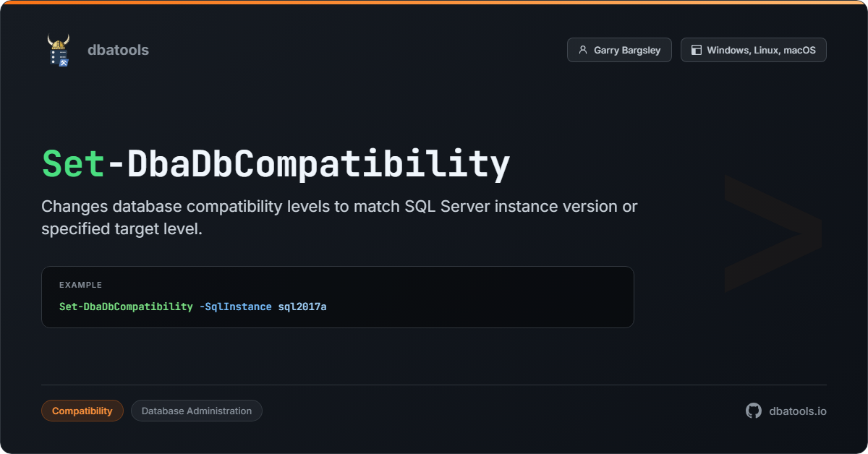Click the dbatools viking helmet logo
The width and height of the screenshot is (868, 454).
click(x=59, y=50)
